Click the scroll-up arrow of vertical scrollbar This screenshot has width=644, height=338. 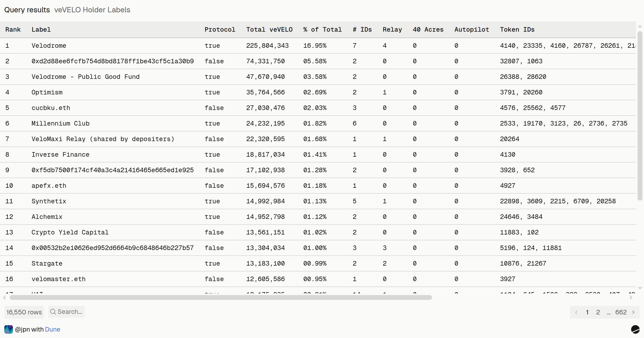[640, 26]
